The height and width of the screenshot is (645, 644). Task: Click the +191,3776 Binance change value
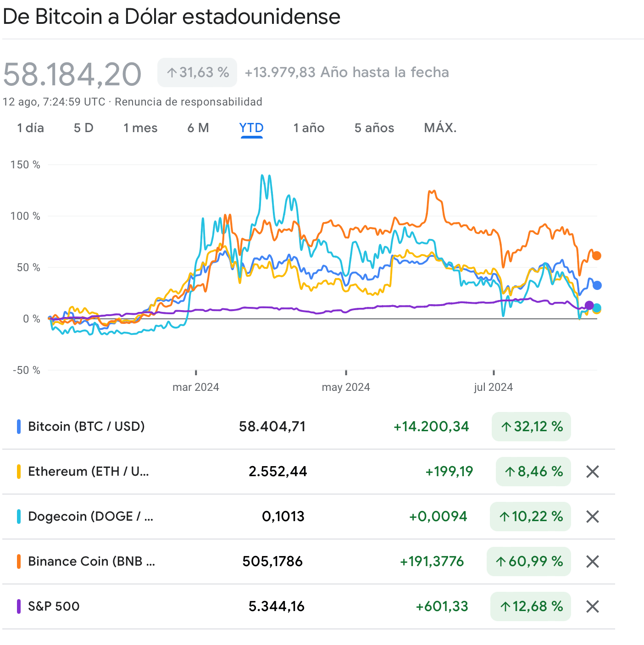tap(432, 562)
